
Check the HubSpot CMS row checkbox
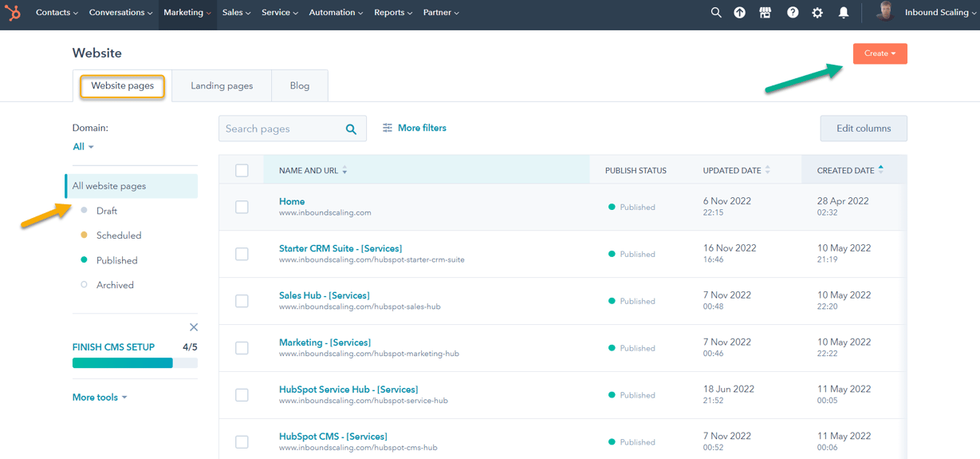coord(242,442)
